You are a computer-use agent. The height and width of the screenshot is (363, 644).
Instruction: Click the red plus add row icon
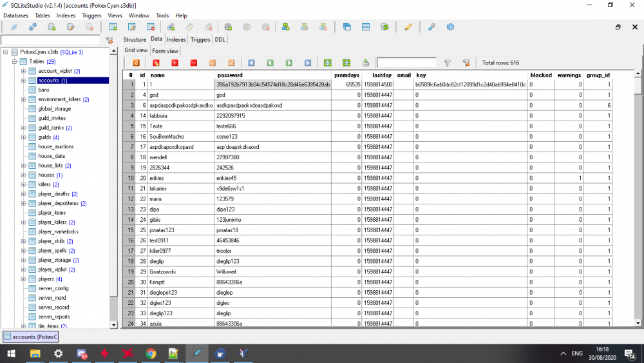click(x=175, y=63)
